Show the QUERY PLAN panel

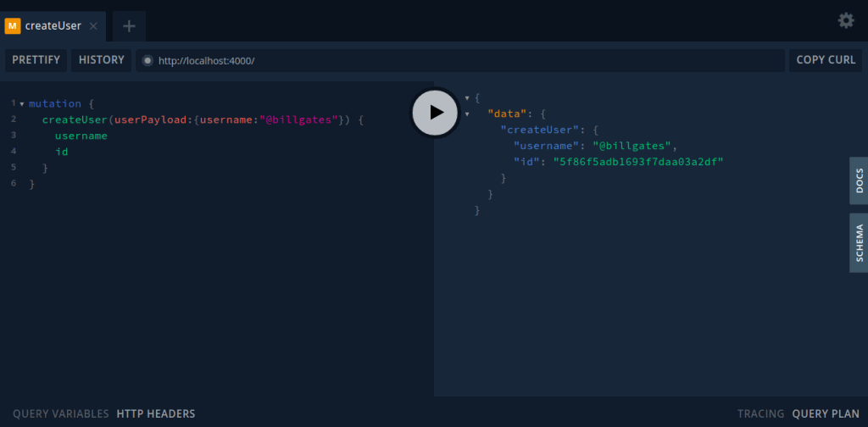pyautogui.click(x=826, y=413)
